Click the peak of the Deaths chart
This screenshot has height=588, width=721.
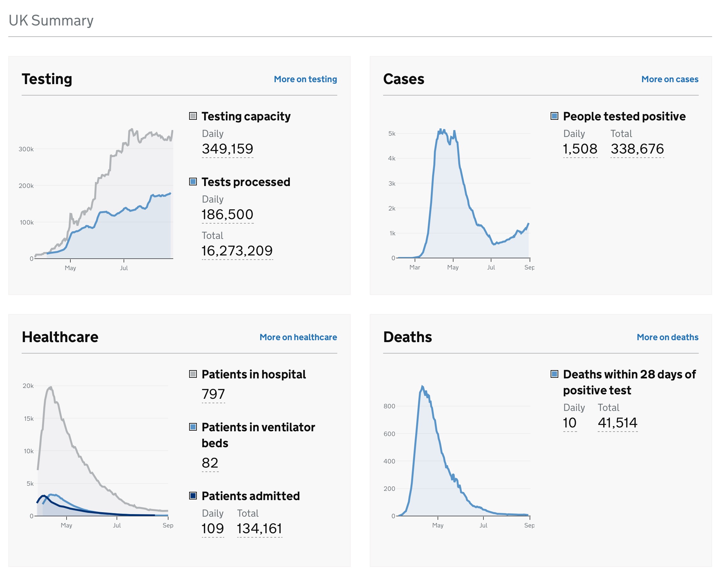[422, 386]
